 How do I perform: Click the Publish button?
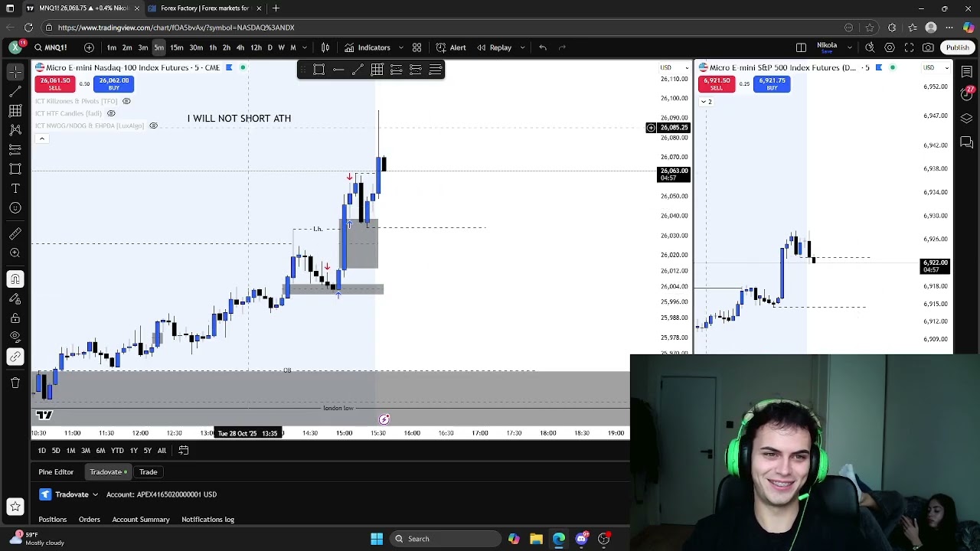pos(957,47)
